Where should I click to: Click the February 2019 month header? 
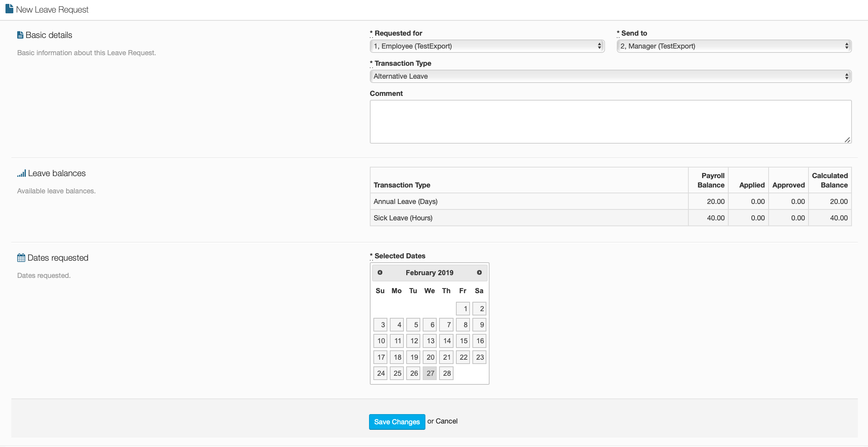pos(429,273)
